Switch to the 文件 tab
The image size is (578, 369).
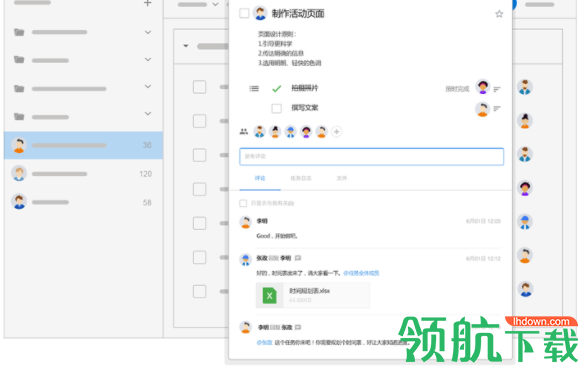click(342, 178)
